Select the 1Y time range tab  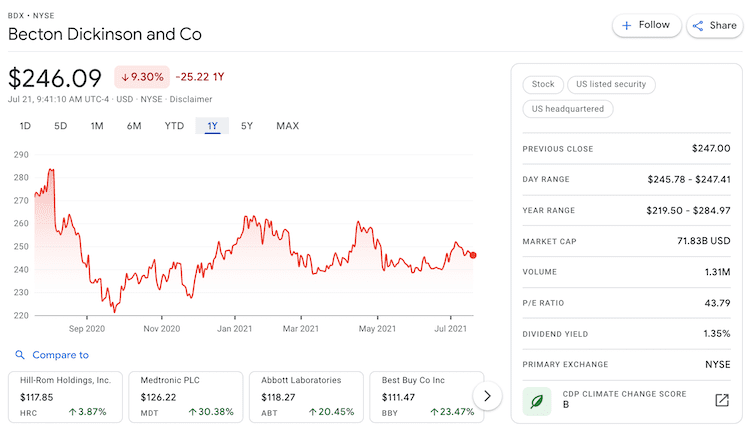(x=212, y=126)
